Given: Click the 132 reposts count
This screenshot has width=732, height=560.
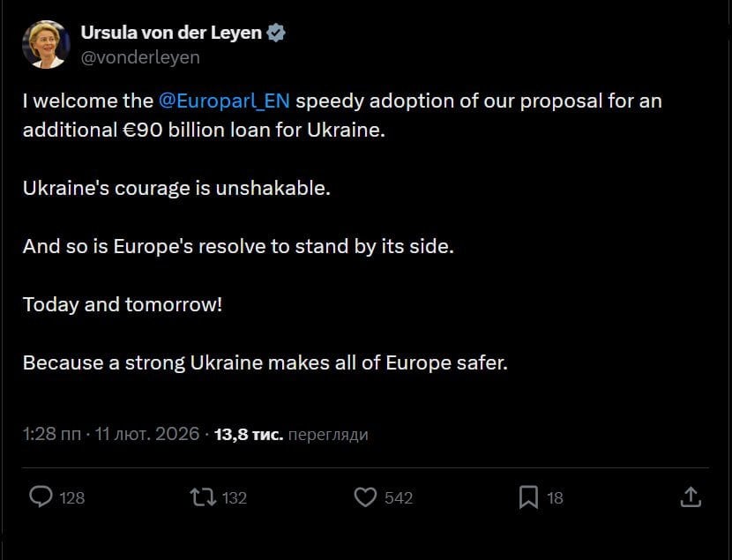Looking at the screenshot, I should coord(235,498).
